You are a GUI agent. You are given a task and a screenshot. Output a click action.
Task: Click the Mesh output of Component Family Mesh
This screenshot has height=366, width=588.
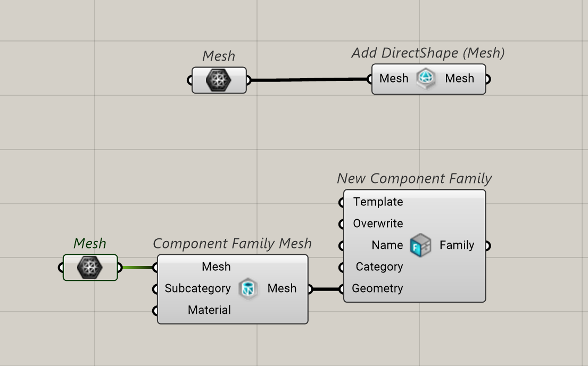pos(282,288)
